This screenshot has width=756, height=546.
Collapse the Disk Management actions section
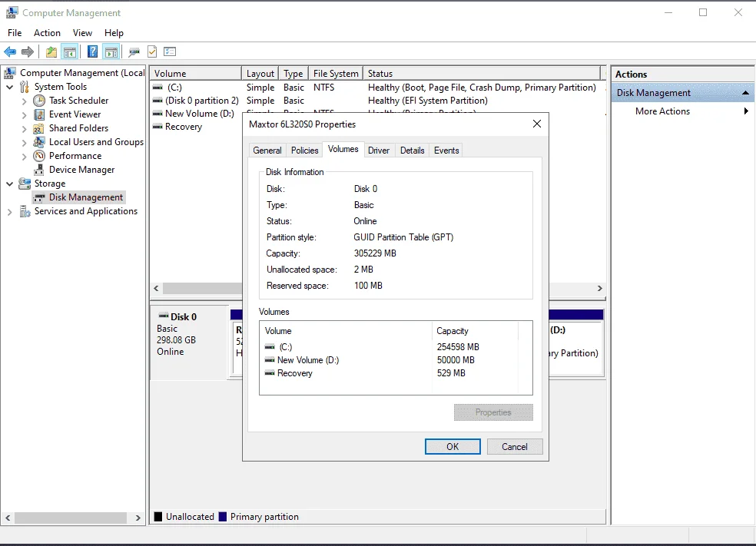[x=745, y=92]
